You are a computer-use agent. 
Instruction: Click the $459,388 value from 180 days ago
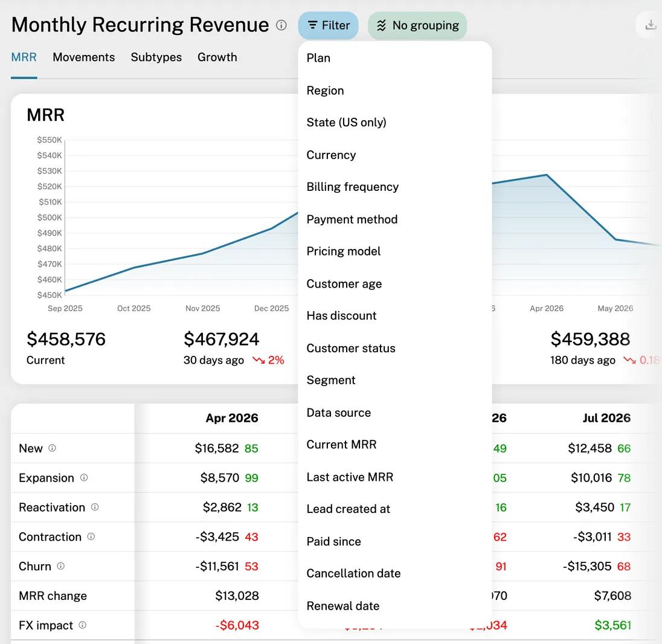[x=590, y=339]
